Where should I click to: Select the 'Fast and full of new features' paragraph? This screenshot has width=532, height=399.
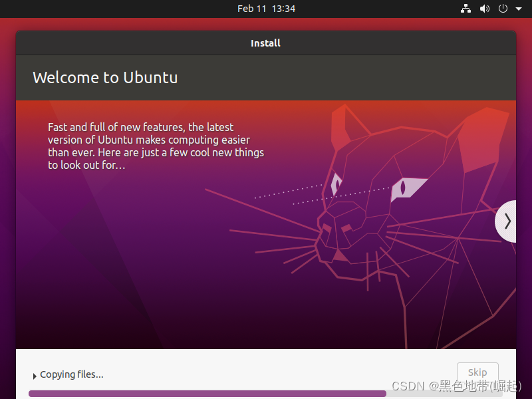click(x=156, y=146)
